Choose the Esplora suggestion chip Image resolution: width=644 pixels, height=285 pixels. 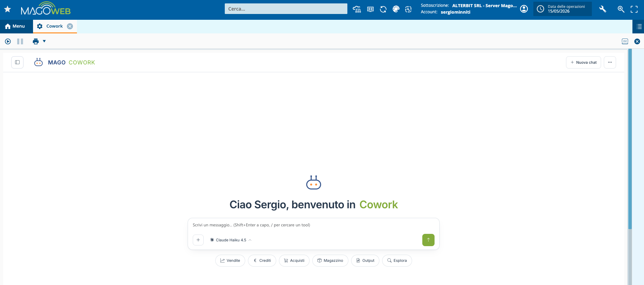[x=397, y=260]
